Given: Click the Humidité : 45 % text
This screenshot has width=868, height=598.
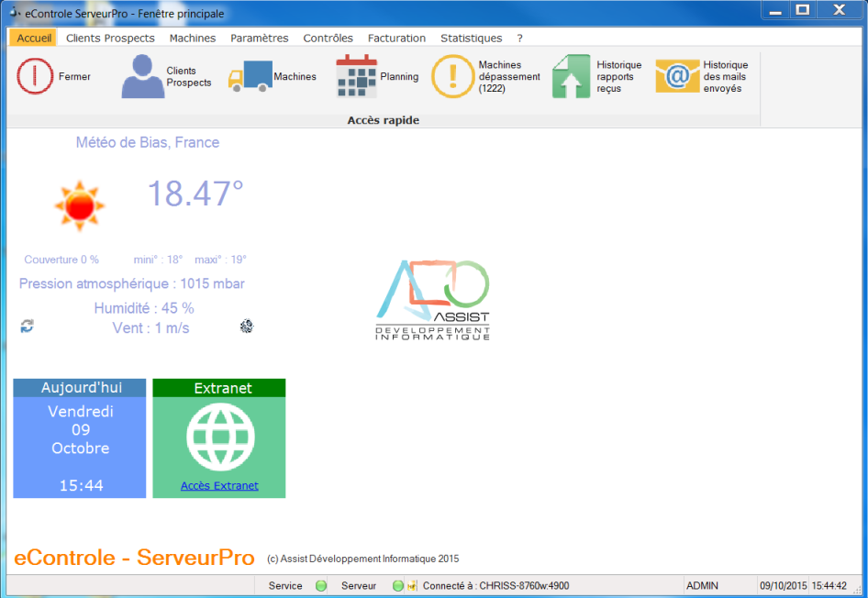Looking at the screenshot, I should tap(144, 308).
